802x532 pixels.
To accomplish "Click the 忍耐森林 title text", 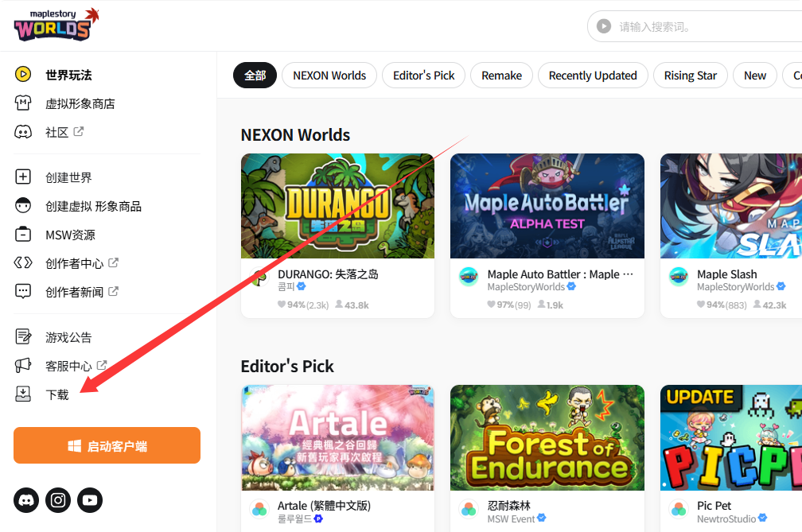I will click(509, 506).
